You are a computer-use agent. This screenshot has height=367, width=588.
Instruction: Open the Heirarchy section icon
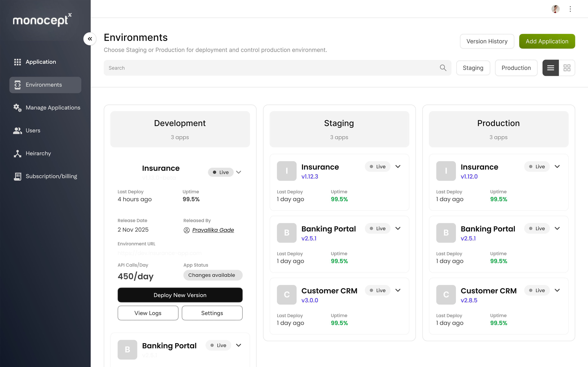(x=17, y=153)
